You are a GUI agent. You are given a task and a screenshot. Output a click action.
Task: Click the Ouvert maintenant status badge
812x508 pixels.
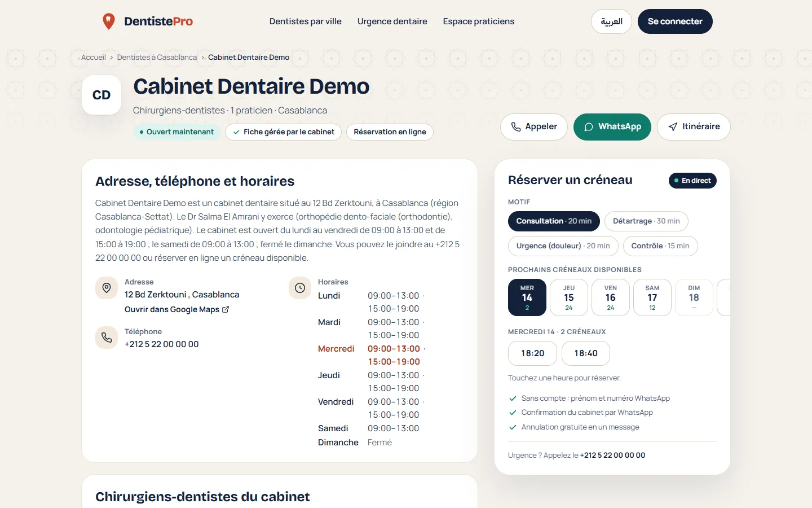pos(176,132)
